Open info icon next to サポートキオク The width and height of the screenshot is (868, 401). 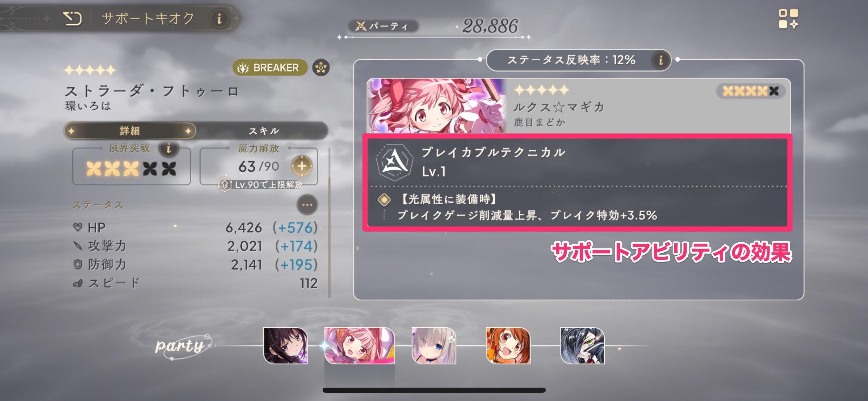pos(219,18)
